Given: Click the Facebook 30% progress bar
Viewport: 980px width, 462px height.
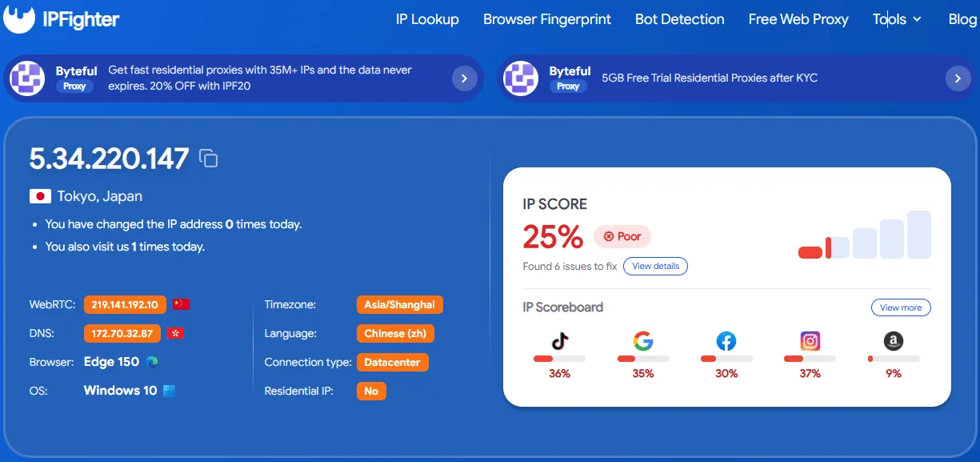Looking at the screenshot, I should [726, 359].
